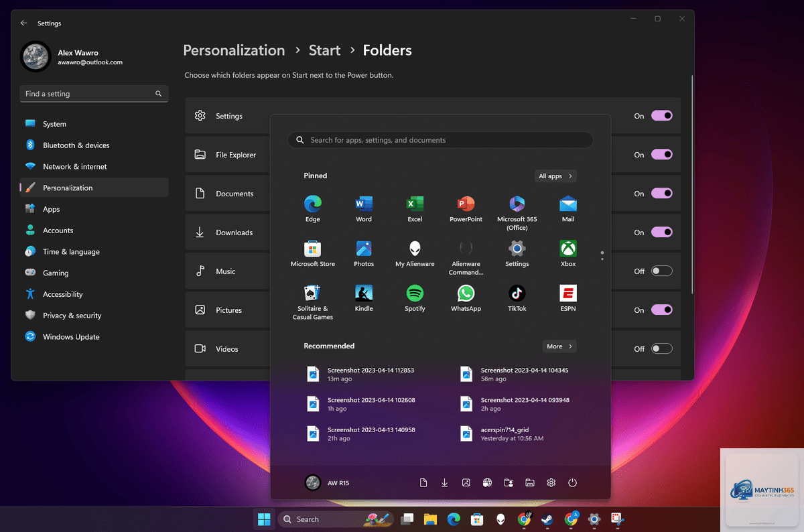The image size is (804, 532).
Task: Open Network icon in Start footer
Action: [x=488, y=482]
